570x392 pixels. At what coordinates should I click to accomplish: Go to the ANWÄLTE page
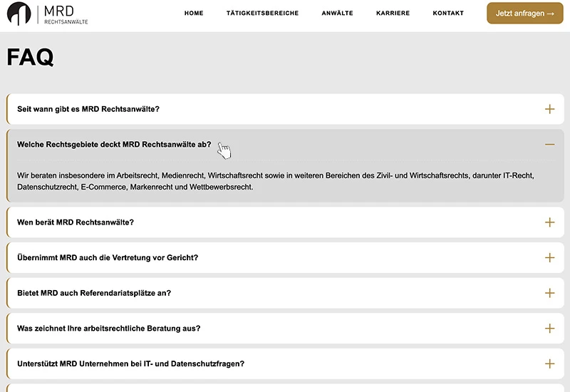click(337, 13)
